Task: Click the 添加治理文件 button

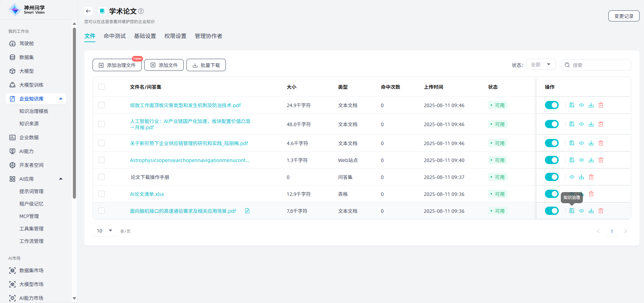Action: point(117,65)
